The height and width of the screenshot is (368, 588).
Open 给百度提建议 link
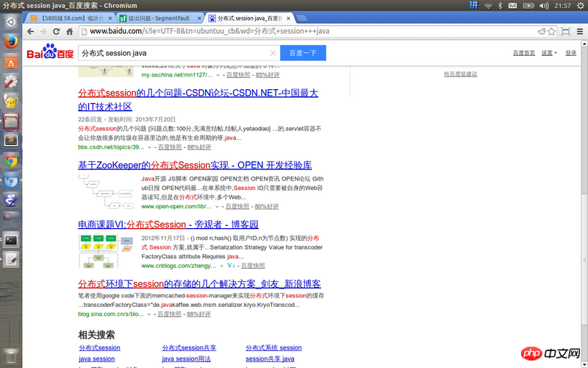coord(461,74)
